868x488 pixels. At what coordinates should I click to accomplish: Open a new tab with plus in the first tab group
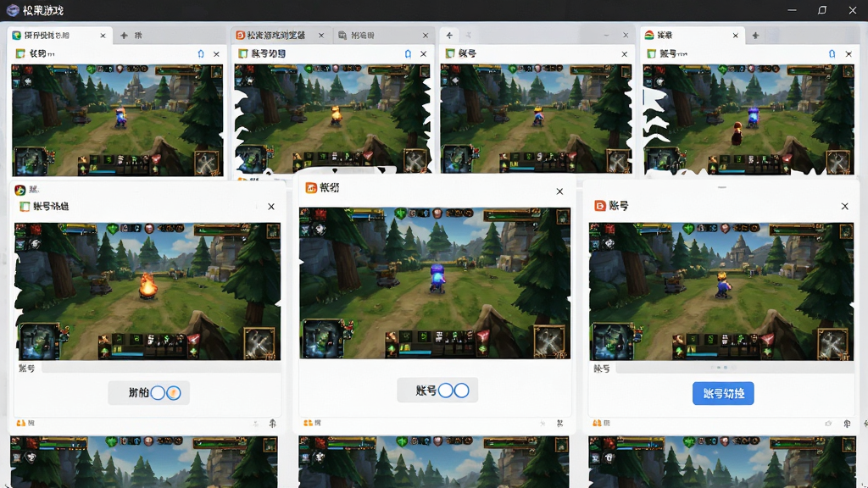[124, 36]
